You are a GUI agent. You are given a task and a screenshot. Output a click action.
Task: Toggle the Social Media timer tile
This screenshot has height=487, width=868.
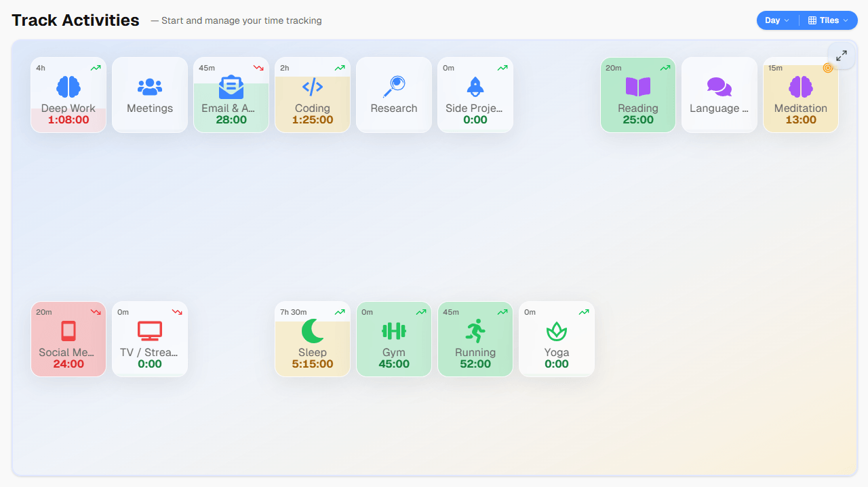pyautogui.click(x=68, y=339)
